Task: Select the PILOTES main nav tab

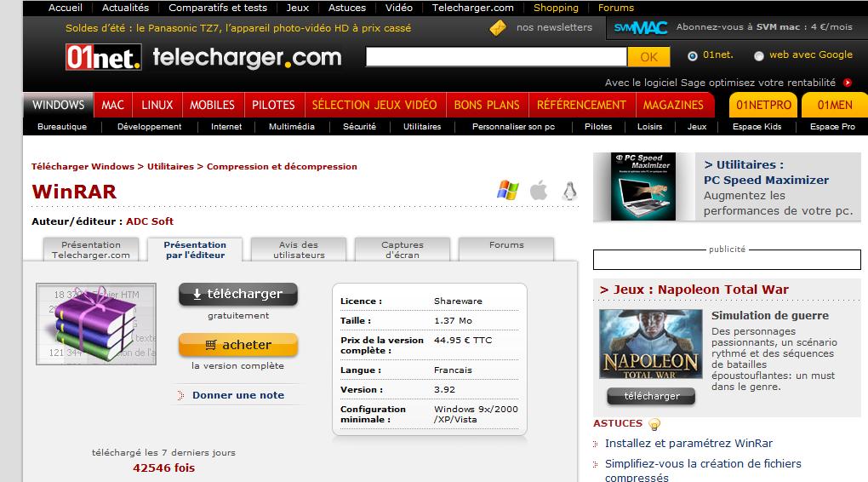Action: click(x=273, y=105)
